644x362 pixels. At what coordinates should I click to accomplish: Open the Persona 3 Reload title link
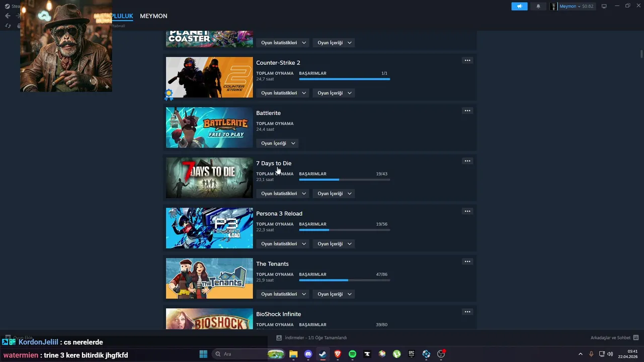[x=279, y=214]
